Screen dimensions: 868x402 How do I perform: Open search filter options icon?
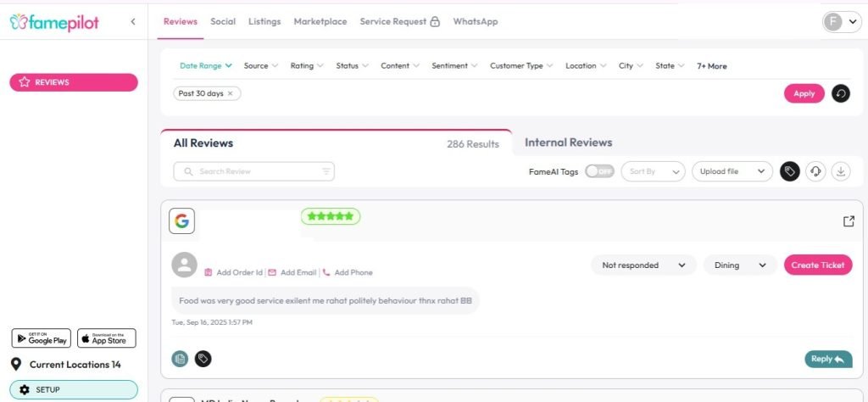click(326, 171)
